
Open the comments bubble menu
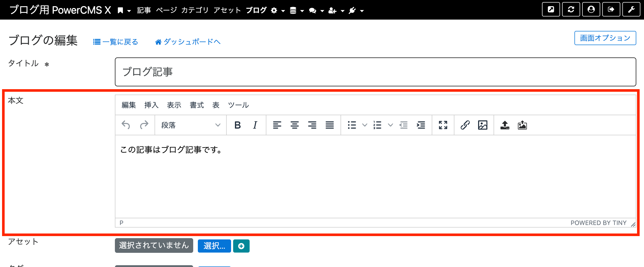(x=312, y=11)
